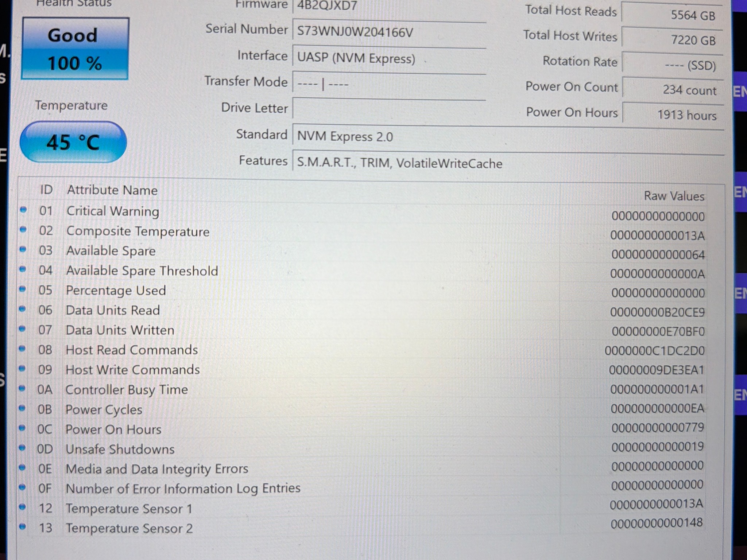The width and height of the screenshot is (747, 560).
Task: Select the Media and Data Integrity Errors name
Action: pyautogui.click(x=157, y=469)
